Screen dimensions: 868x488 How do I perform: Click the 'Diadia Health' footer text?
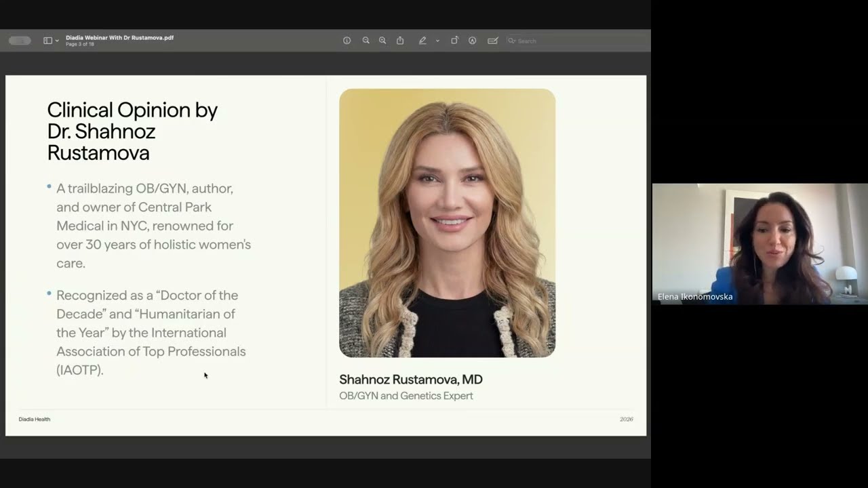(35, 419)
